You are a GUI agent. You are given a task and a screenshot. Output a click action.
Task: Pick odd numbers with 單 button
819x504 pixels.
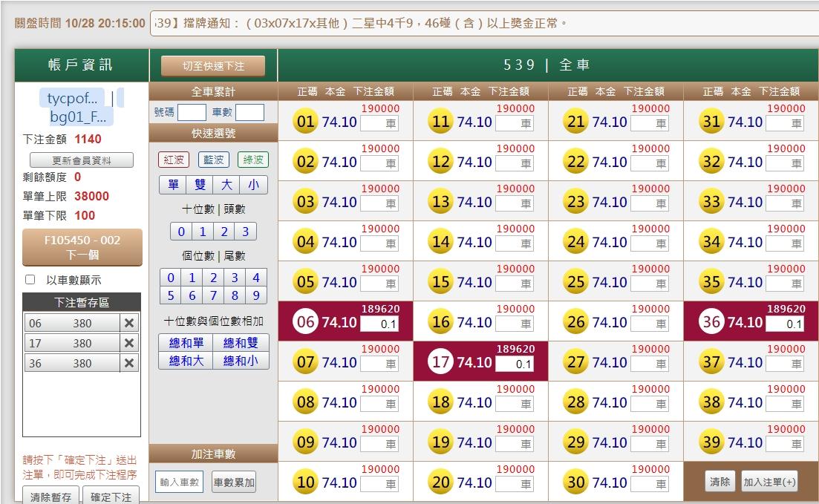(x=173, y=184)
